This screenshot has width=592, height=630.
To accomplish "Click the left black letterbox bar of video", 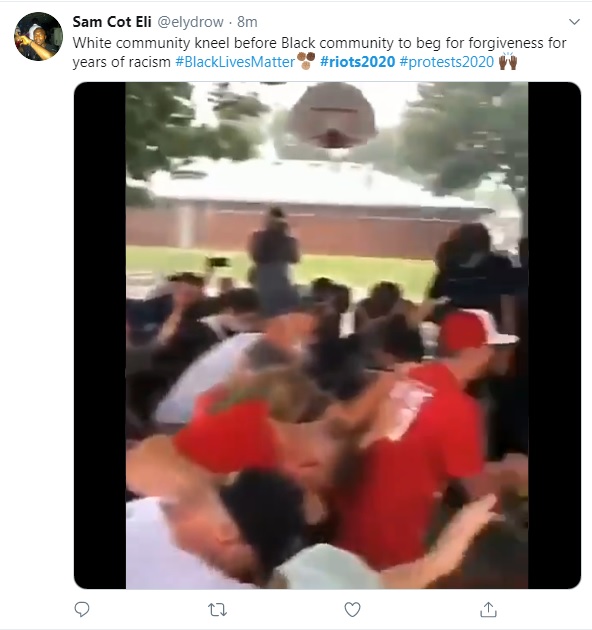I will pyautogui.click(x=100, y=335).
